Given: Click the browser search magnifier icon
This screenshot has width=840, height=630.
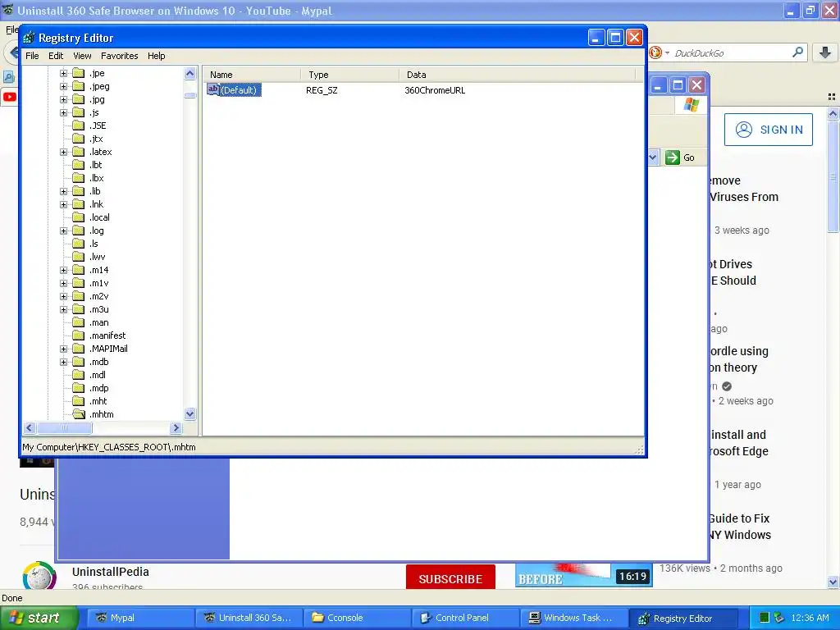Looking at the screenshot, I should [x=797, y=52].
